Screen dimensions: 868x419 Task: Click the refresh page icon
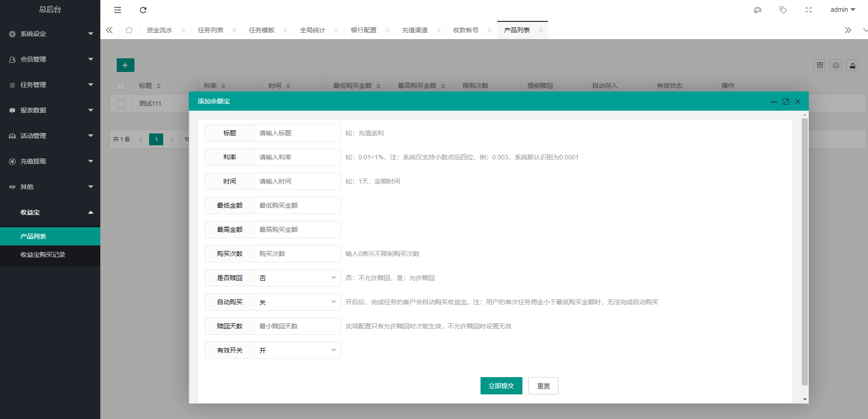pyautogui.click(x=143, y=10)
